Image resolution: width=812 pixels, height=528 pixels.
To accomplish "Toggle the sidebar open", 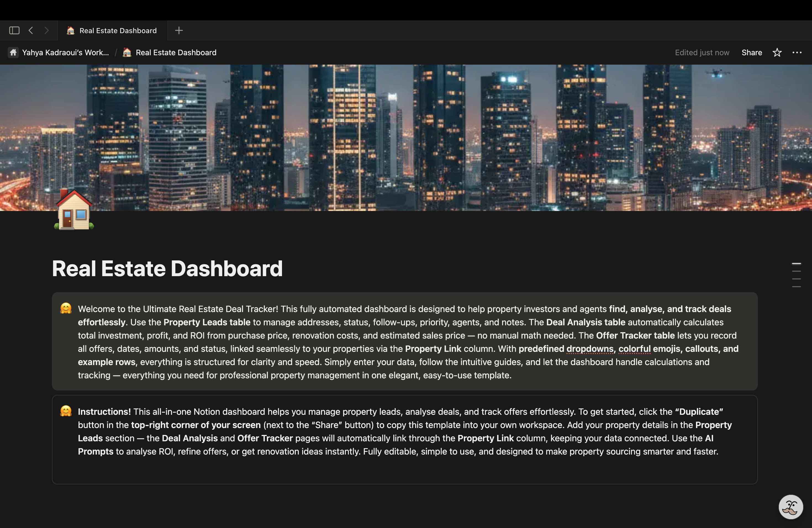I will click(14, 30).
